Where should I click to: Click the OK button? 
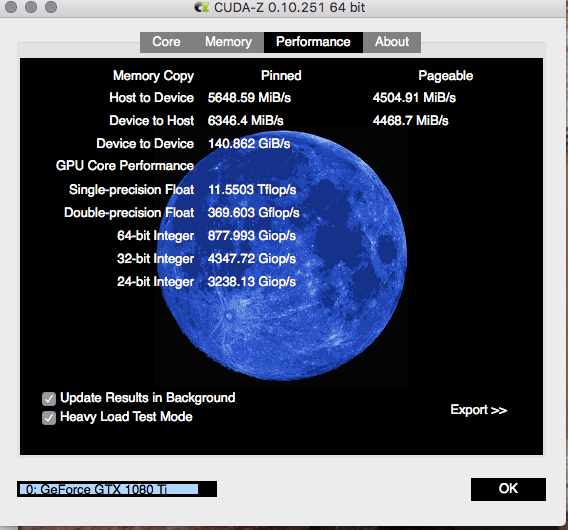coord(508,489)
